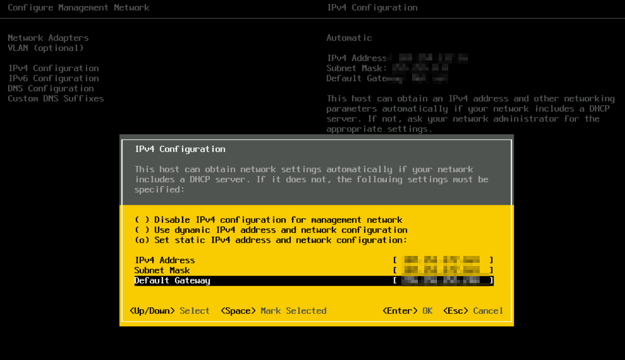Image resolution: width=625 pixels, height=360 pixels.
Task: Click the Default Gateway input field
Action: (443, 281)
